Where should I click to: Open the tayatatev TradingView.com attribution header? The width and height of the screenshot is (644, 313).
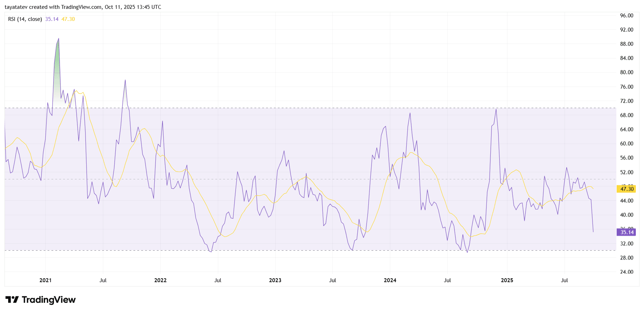83,7
